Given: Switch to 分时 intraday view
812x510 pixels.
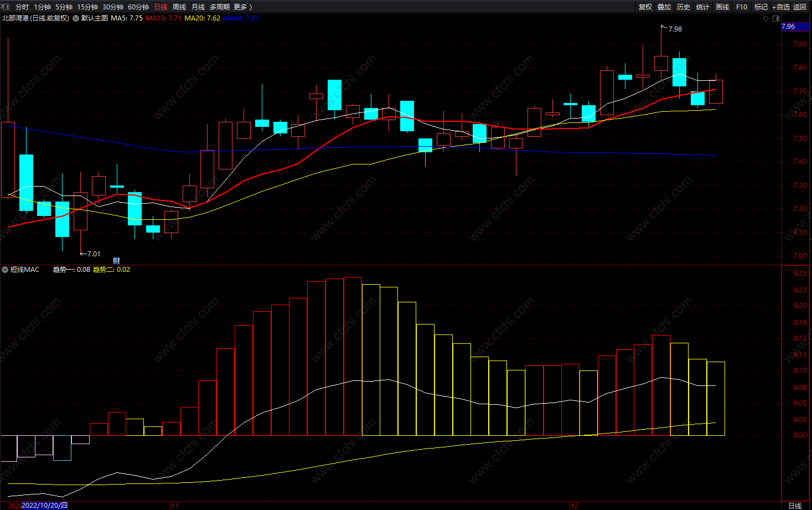Looking at the screenshot, I should point(22,7).
